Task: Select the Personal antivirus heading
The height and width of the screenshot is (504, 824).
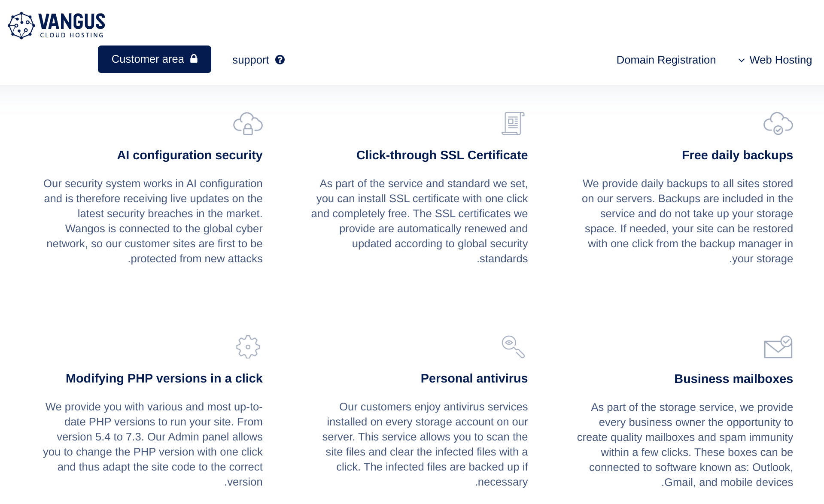Action: coord(474,378)
